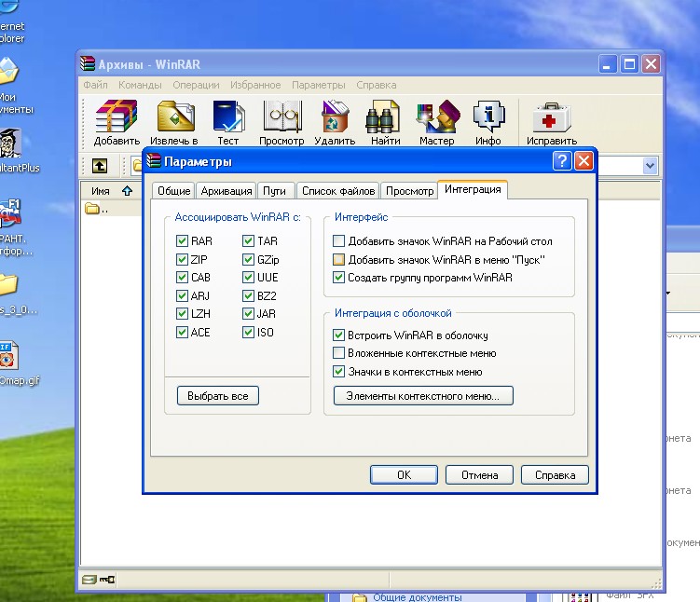Screen dimensions: 700x602
Task: Open the Команды menu
Action: click(140, 85)
